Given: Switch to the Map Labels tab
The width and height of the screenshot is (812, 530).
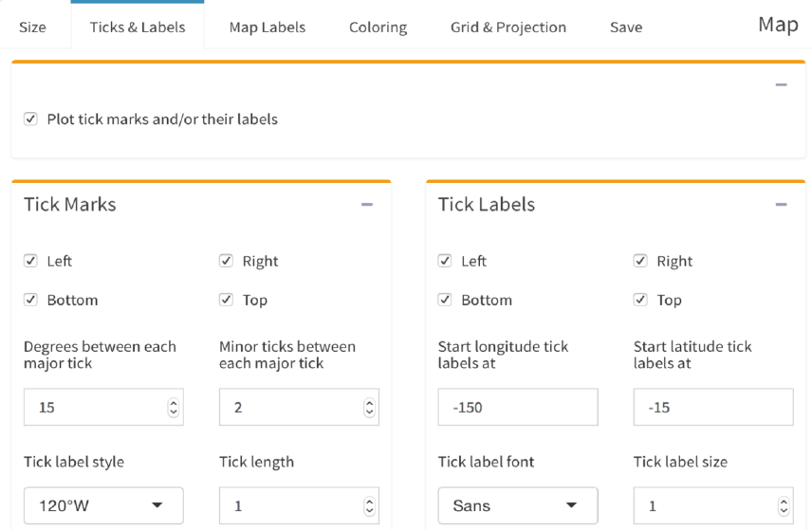Looking at the screenshot, I should click(268, 27).
